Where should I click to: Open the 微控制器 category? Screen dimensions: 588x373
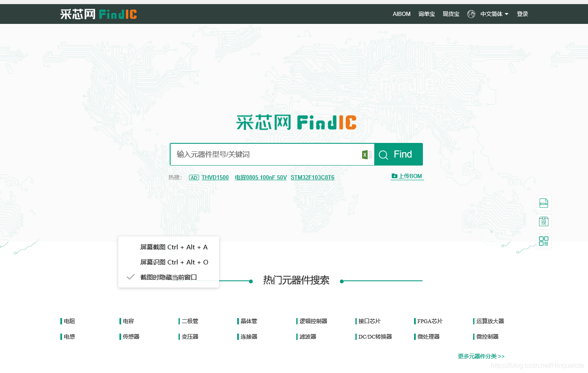487,337
